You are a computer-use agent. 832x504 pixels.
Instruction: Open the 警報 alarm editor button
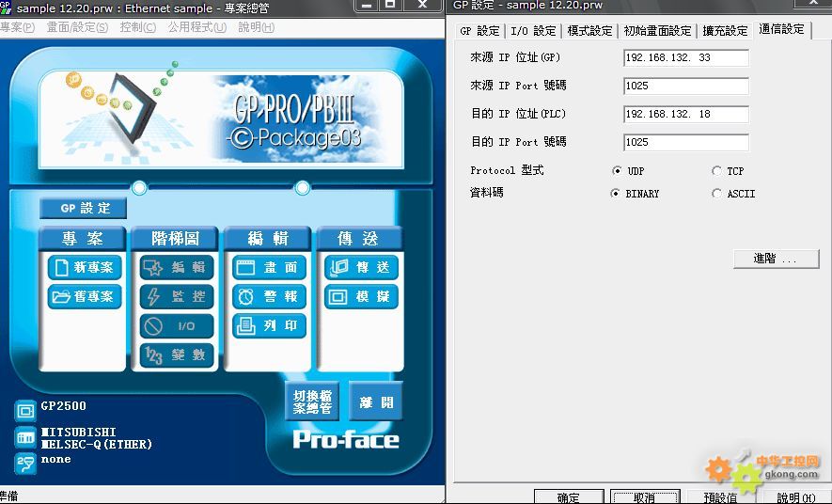269,296
